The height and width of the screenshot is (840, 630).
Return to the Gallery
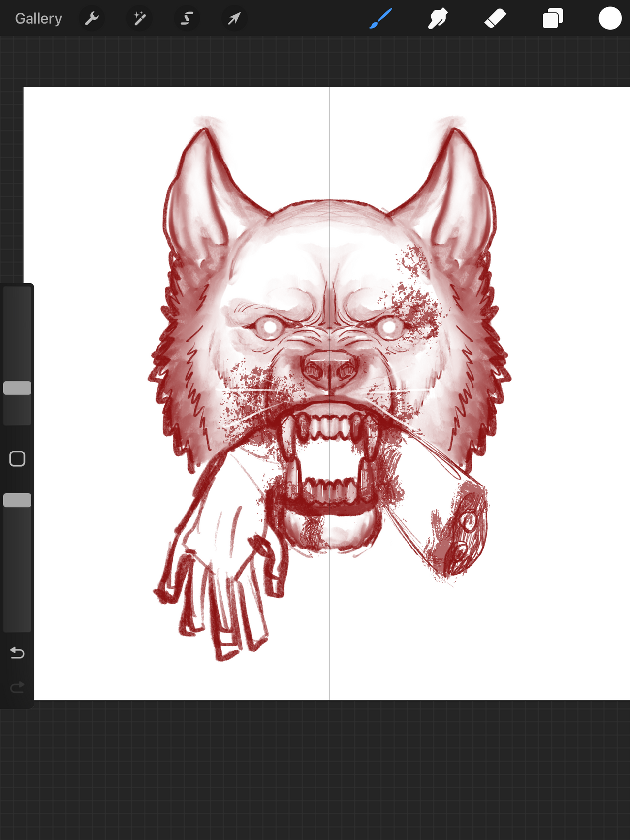pos(38,19)
